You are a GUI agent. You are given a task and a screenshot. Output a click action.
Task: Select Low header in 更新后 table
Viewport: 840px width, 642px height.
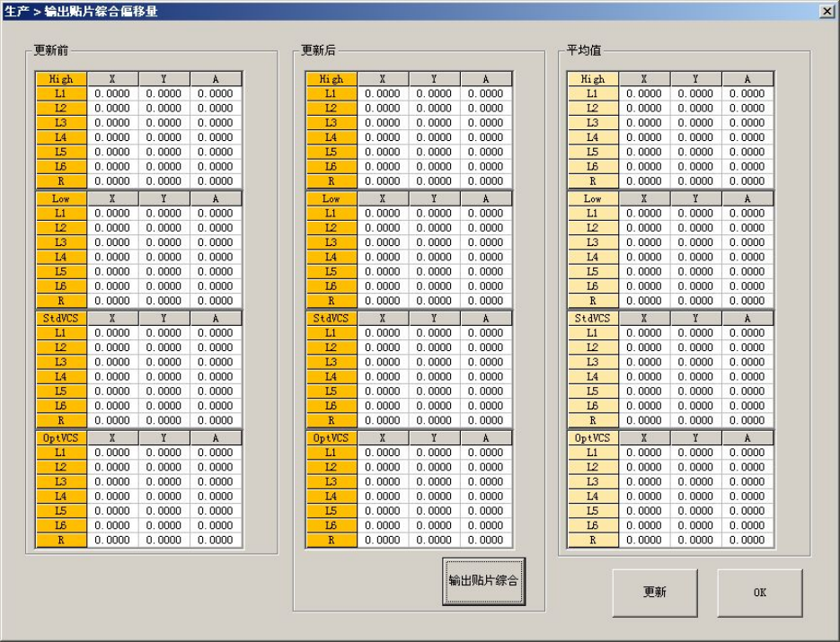click(332, 198)
